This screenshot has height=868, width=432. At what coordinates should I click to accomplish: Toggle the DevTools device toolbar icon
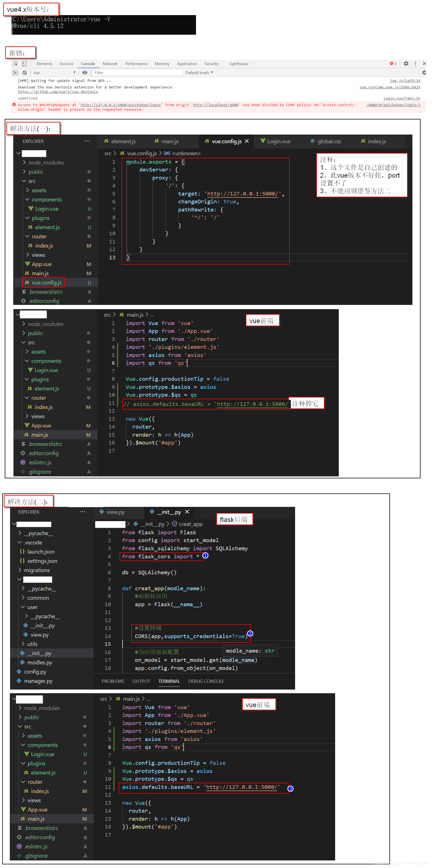point(24,64)
